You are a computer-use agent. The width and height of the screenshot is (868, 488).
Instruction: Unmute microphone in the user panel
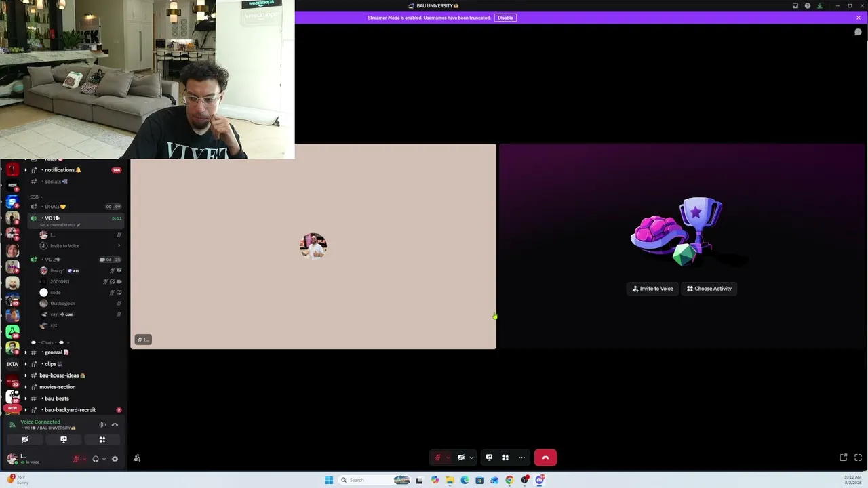pyautogui.click(x=76, y=459)
